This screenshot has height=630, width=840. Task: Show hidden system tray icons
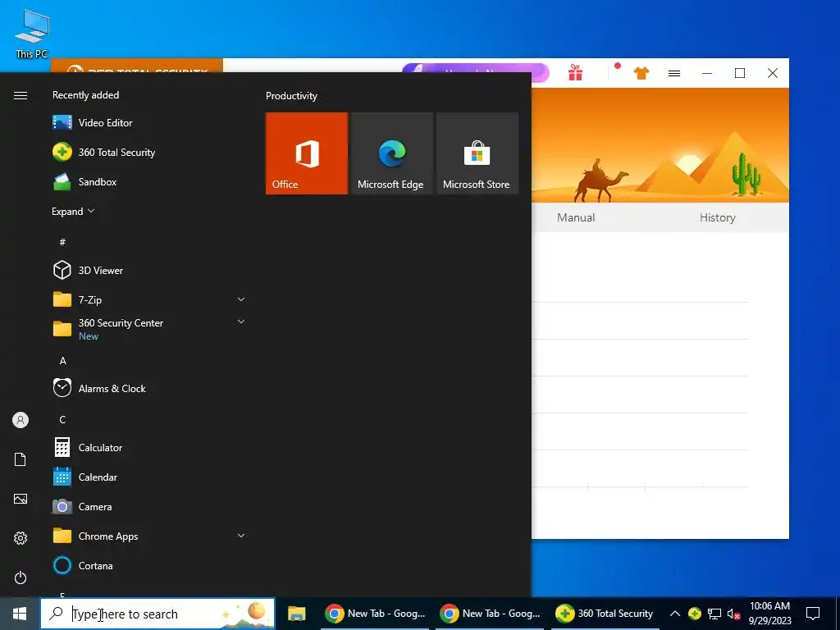pyautogui.click(x=675, y=614)
